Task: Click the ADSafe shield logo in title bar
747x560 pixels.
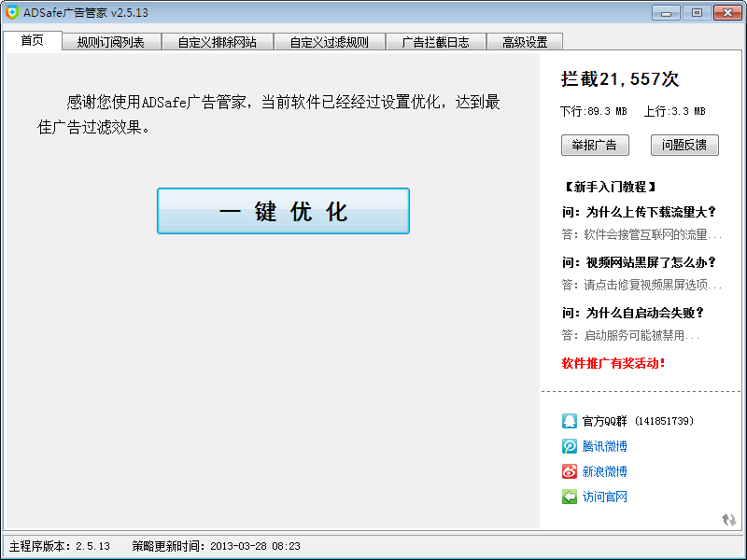Action: [x=11, y=12]
